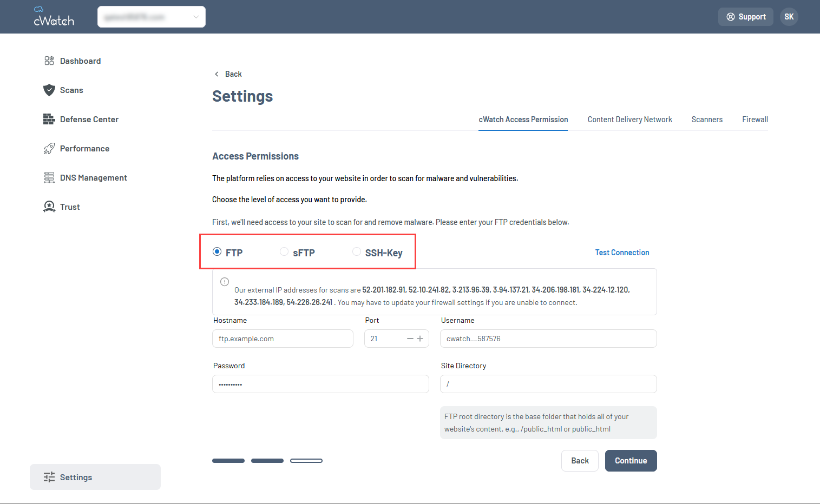Open Trust section in sidebar
The width and height of the screenshot is (820, 504).
(70, 207)
